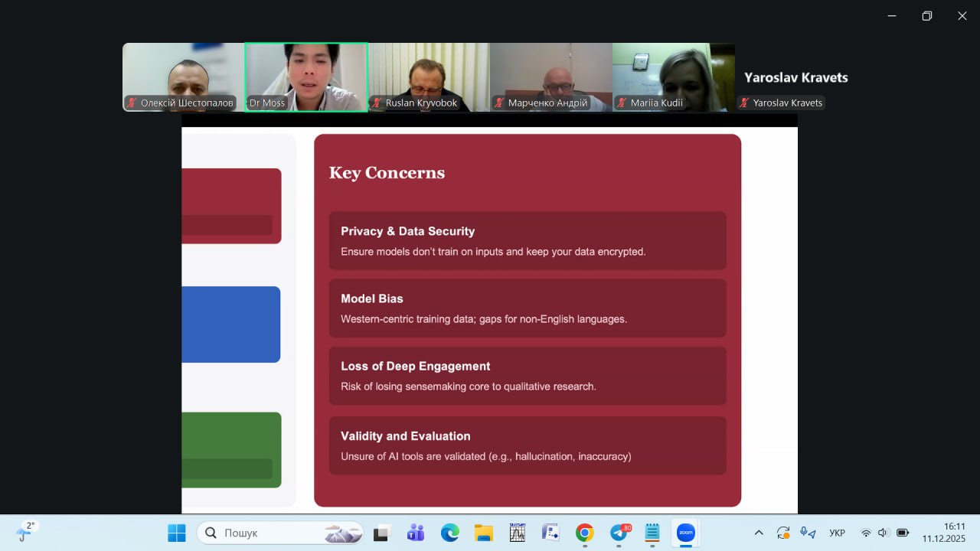Click the "Privacy & Data Security" card title
Image resolution: width=980 pixels, height=551 pixels.
pos(408,231)
